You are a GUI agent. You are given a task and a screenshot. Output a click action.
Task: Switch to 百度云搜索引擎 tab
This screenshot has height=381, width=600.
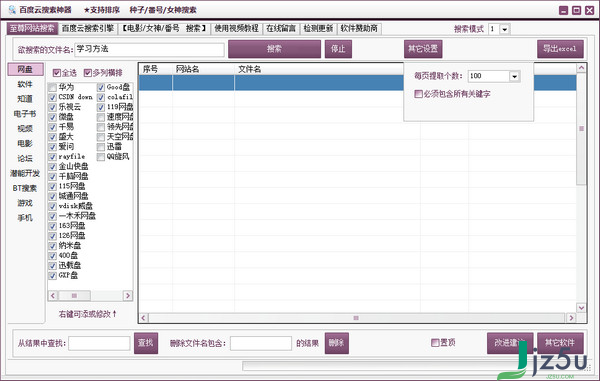click(88, 28)
